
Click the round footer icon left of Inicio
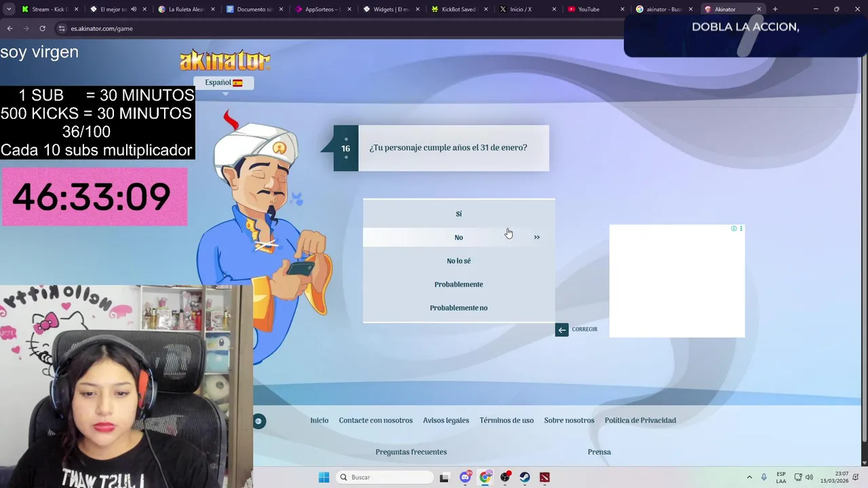(x=259, y=422)
